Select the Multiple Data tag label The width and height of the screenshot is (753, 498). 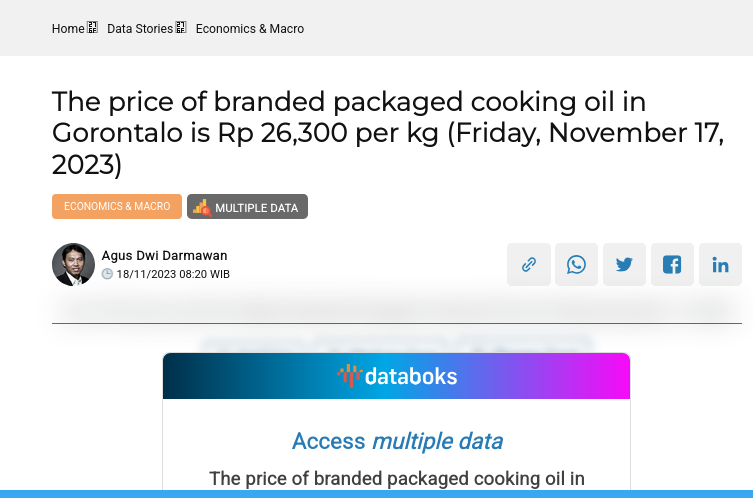click(x=256, y=208)
